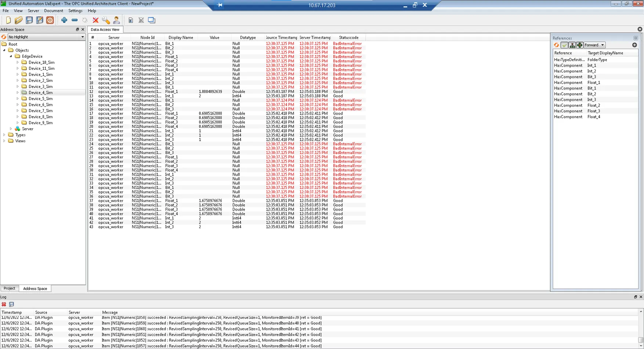Click the change user person icon
This screenshot has height=349, width=644.
[x=116, y=20]
